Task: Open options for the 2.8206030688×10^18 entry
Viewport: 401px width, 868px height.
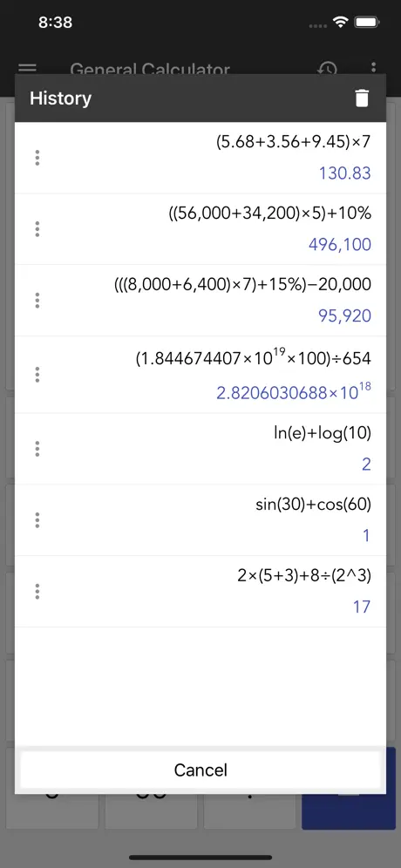Action: point(37,375)
